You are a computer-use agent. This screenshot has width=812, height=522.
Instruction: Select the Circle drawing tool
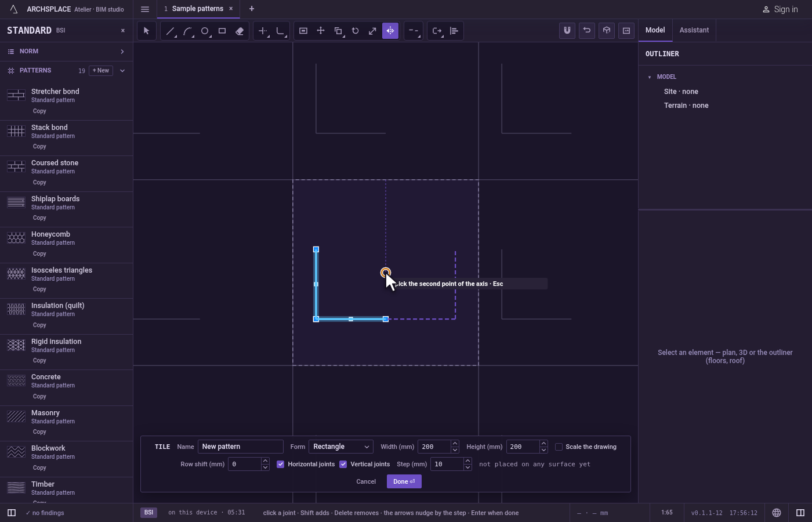[x=205, y=31]
